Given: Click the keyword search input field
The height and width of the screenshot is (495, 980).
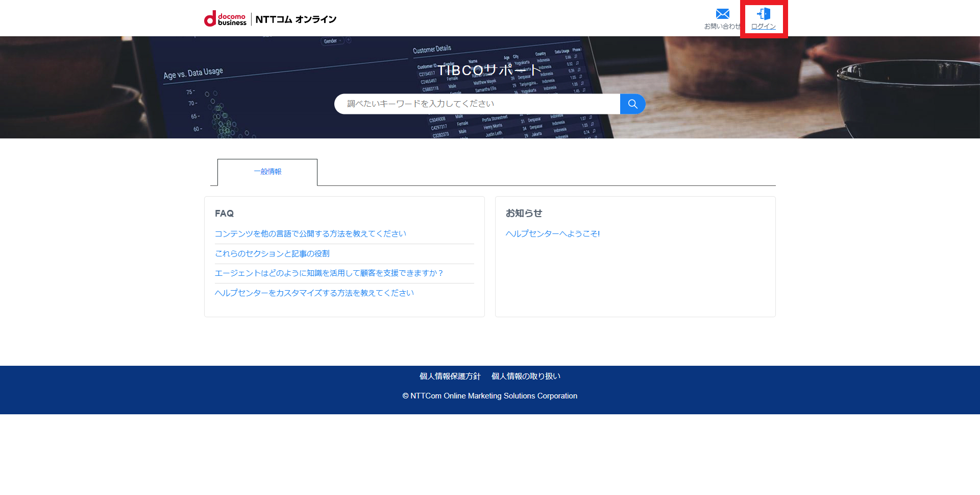Looking at the screenshot, I should click(477, 104).
